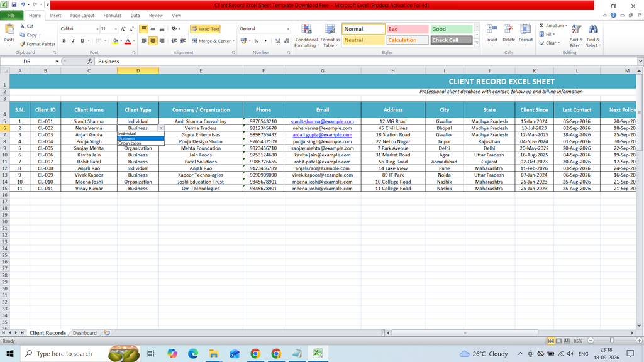This screenshot has width=644, height=362.
Task: Click the AutoSum sigma icon
Action: pos(541,25)
